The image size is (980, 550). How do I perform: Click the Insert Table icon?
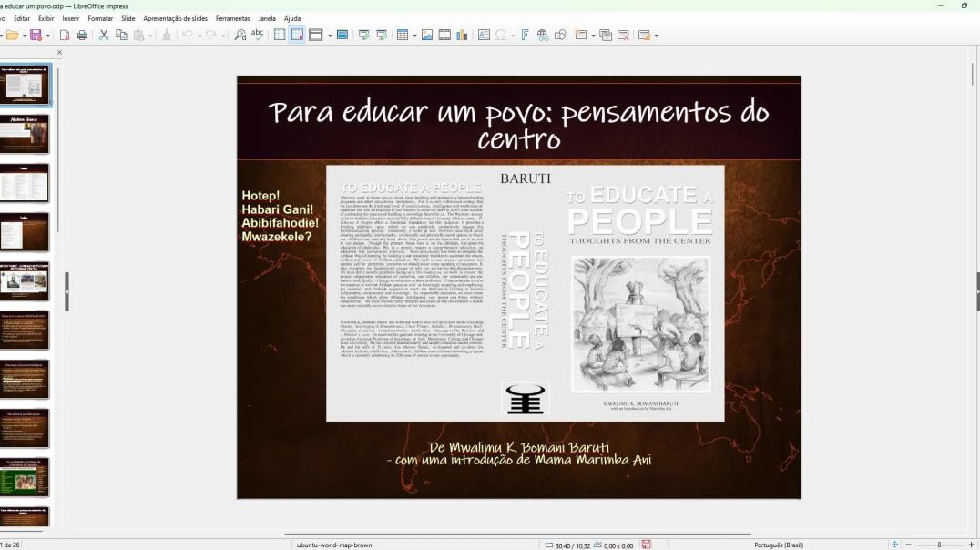point(403,35)
